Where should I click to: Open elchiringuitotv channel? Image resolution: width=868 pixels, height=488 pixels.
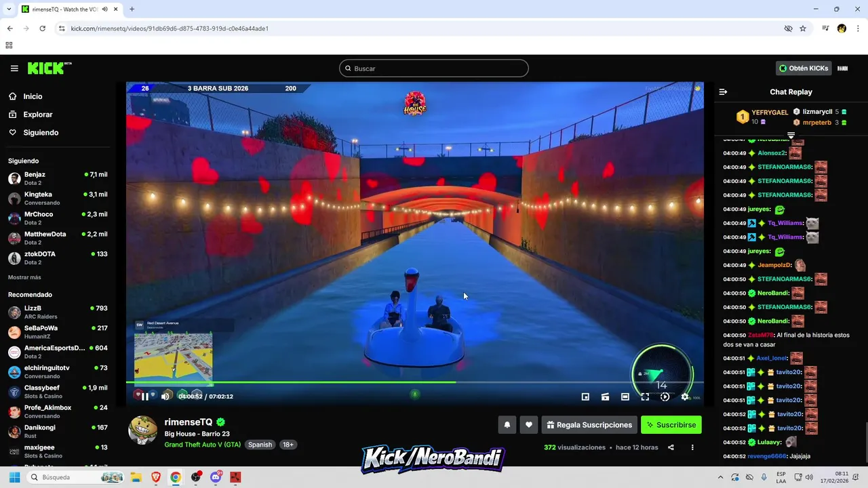click(58, 372)
